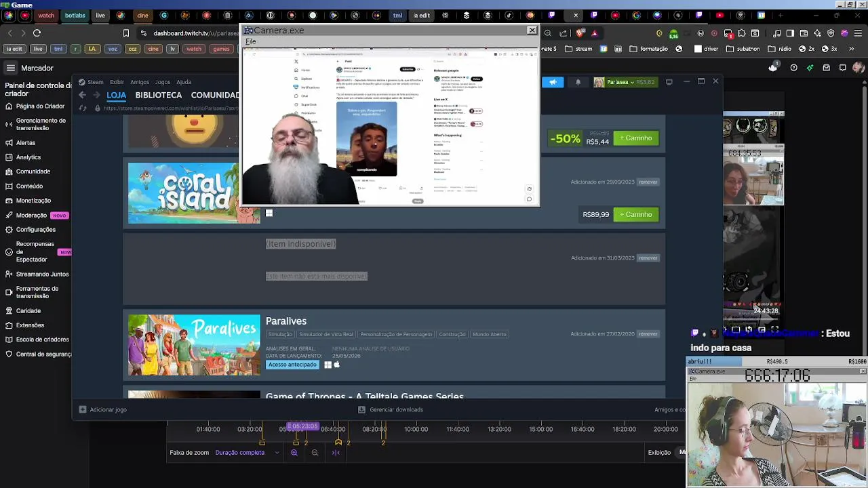The width and height of the screenshot is (868, 488).
Task: Open Paralives game thumbnail
Action: (x=194, y=345)
